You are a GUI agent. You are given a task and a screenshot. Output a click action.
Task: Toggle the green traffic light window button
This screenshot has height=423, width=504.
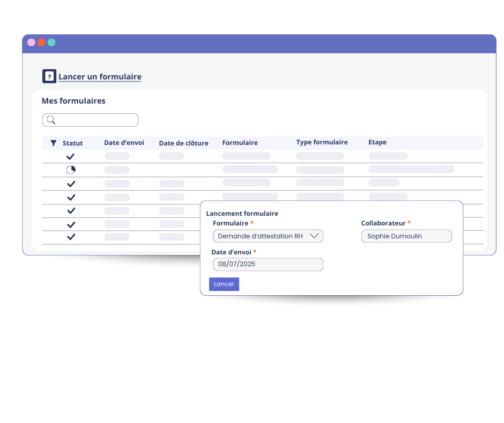[51, 42]
